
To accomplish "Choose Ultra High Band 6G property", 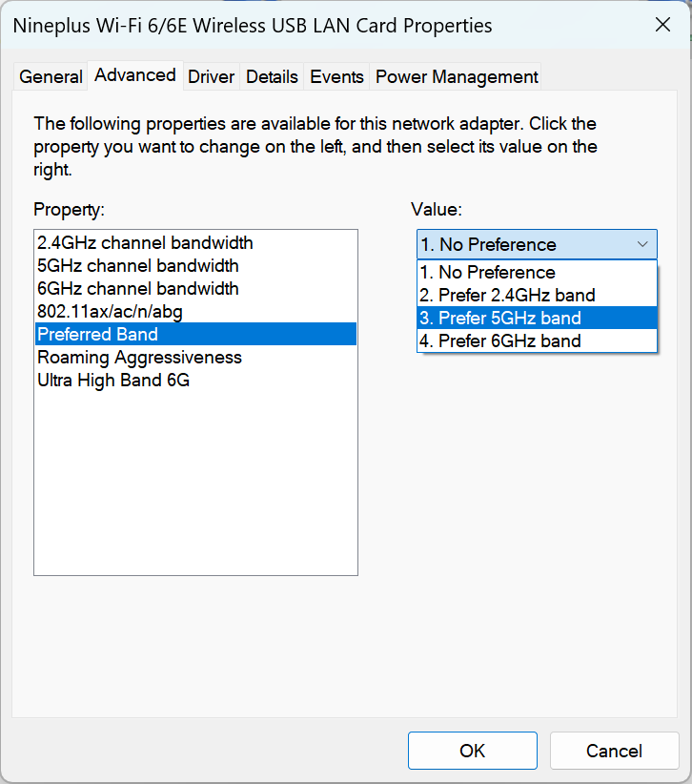I will click(195, 381).
